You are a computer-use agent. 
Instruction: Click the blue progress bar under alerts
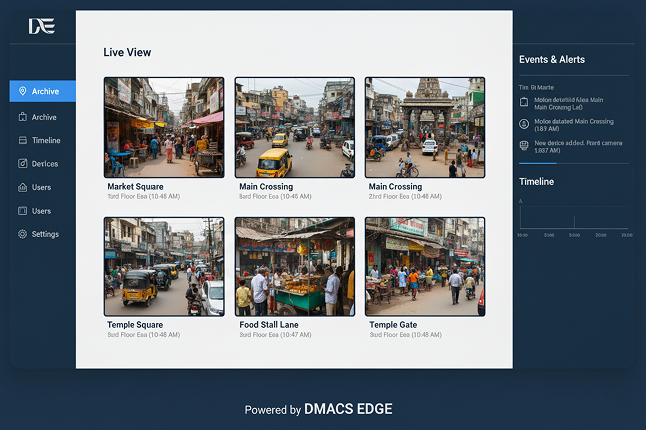(538, 164)
